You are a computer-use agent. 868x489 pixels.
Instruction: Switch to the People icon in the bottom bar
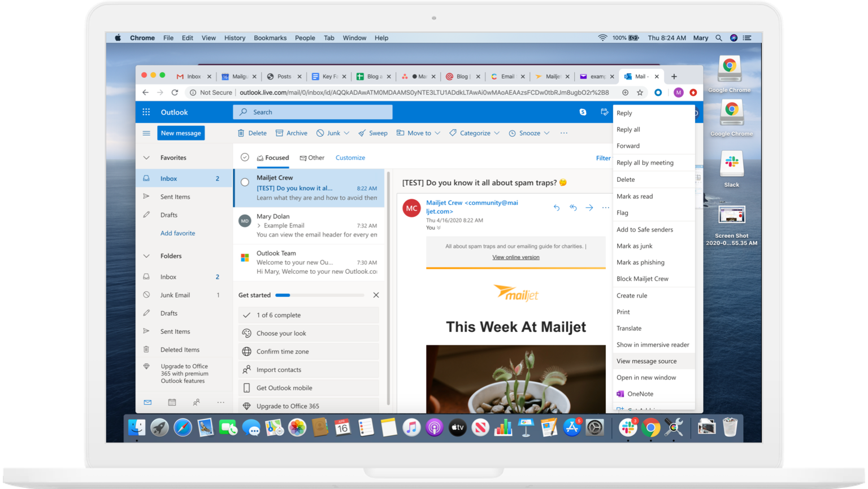(196, 402)
